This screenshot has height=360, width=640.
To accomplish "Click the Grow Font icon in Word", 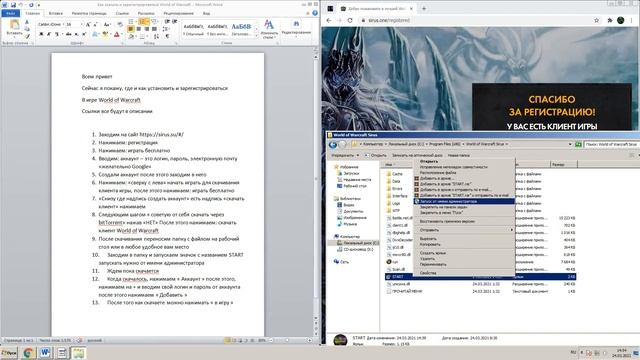I will point(88,25).
